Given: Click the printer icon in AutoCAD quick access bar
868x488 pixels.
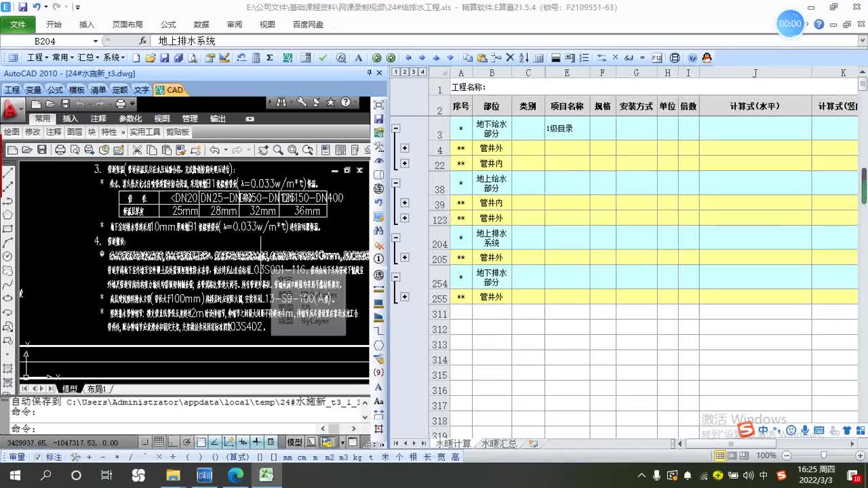Looking at the screenshot, I should [121, 104].
